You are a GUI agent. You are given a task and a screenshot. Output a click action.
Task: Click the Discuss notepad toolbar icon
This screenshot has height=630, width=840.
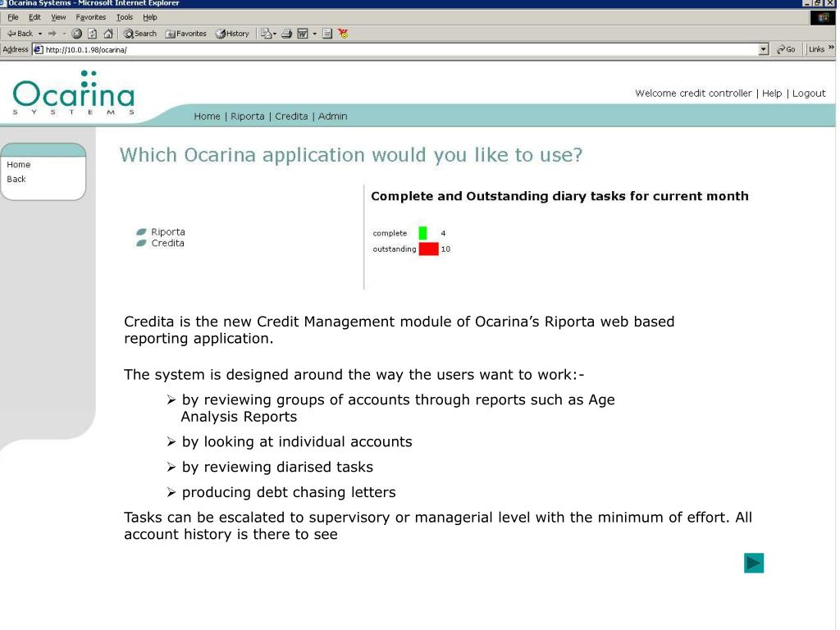327,34
